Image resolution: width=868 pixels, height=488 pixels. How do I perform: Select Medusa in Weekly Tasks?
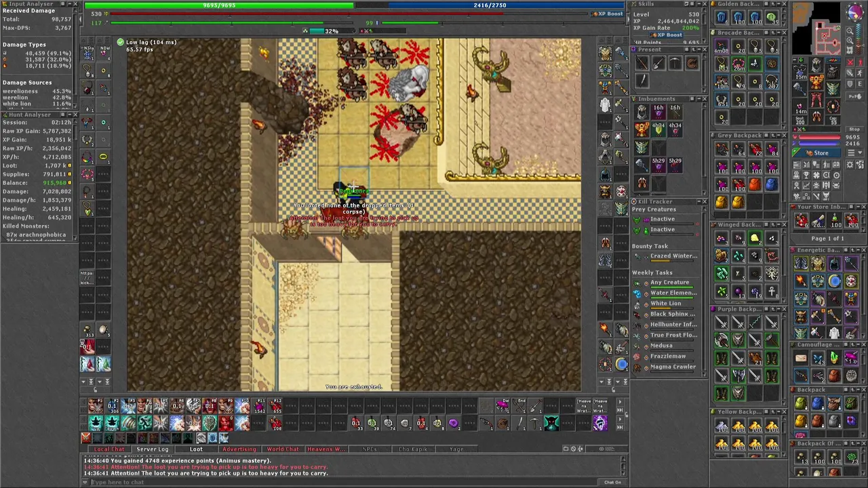[662, 346]
